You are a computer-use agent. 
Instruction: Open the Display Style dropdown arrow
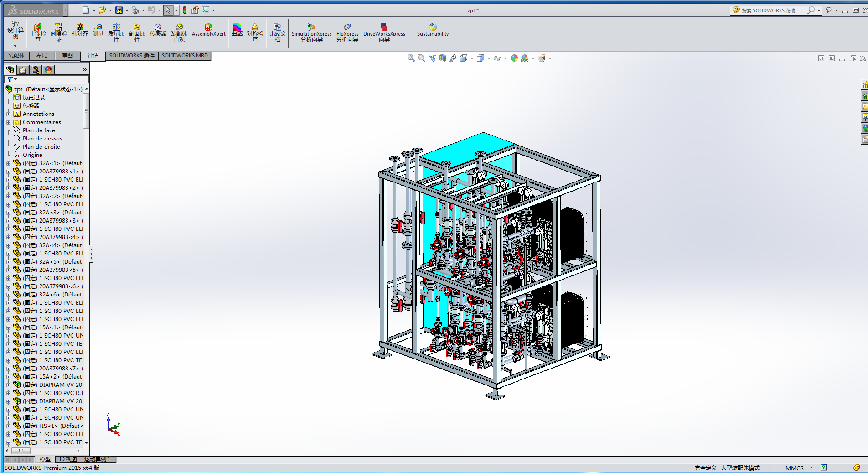click(489, 58)
